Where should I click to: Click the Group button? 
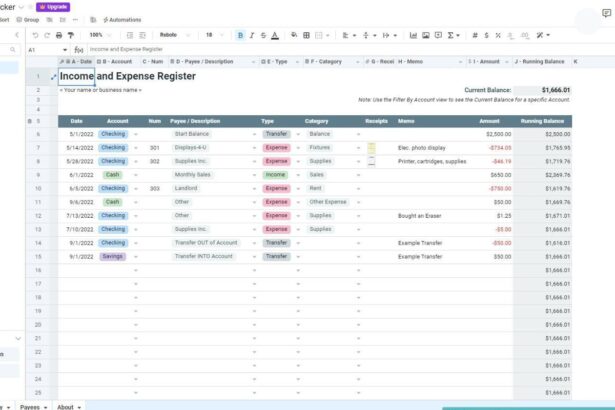coord(27,20)
